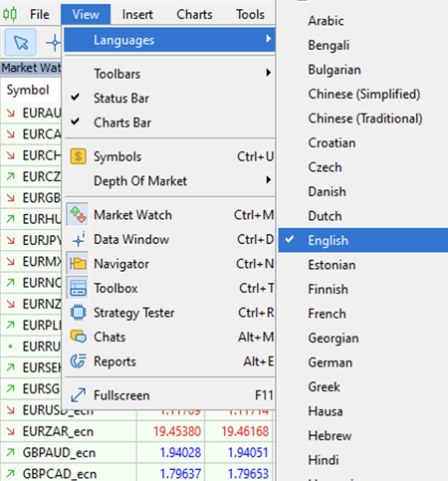This screenshot has width=448, height=481.
Task: Choose Reports menu entry
Action: coord(169,361)
